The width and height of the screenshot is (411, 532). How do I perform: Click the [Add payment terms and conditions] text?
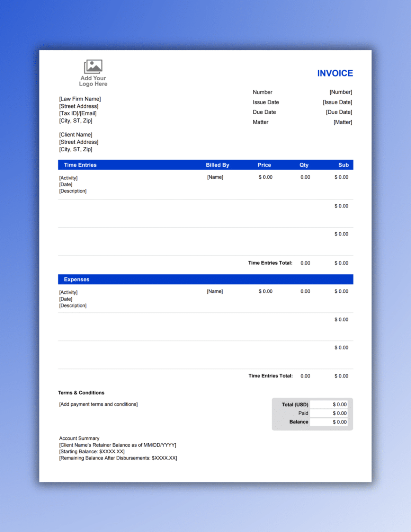[98, 404]
